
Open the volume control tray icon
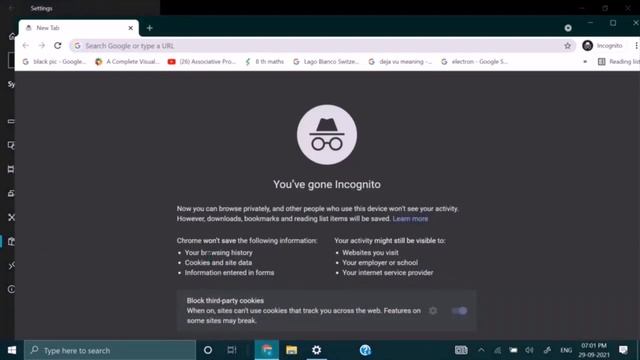click(529, 350)
